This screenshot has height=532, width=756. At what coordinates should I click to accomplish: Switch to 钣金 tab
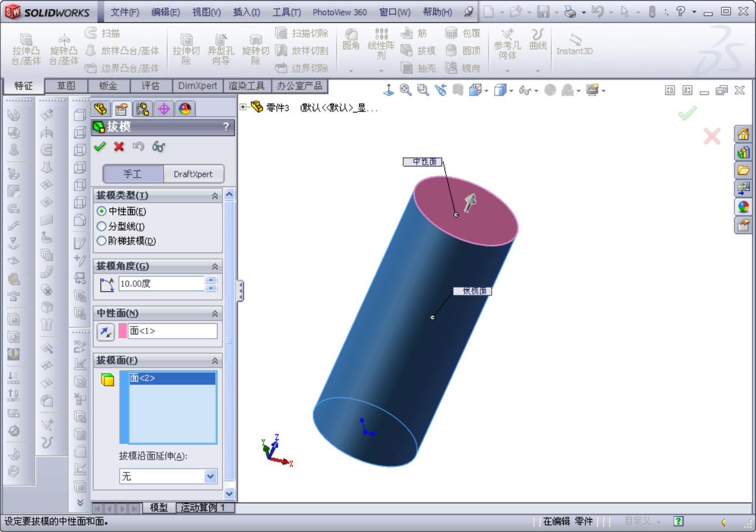coord(109,86)
